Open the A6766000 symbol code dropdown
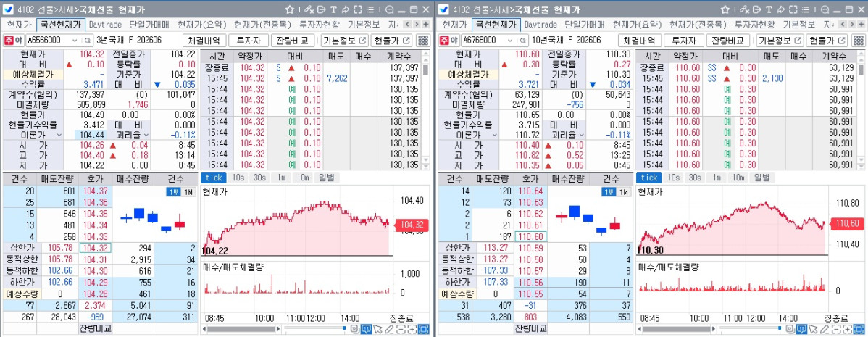868x337 pixels. point(510,41)
